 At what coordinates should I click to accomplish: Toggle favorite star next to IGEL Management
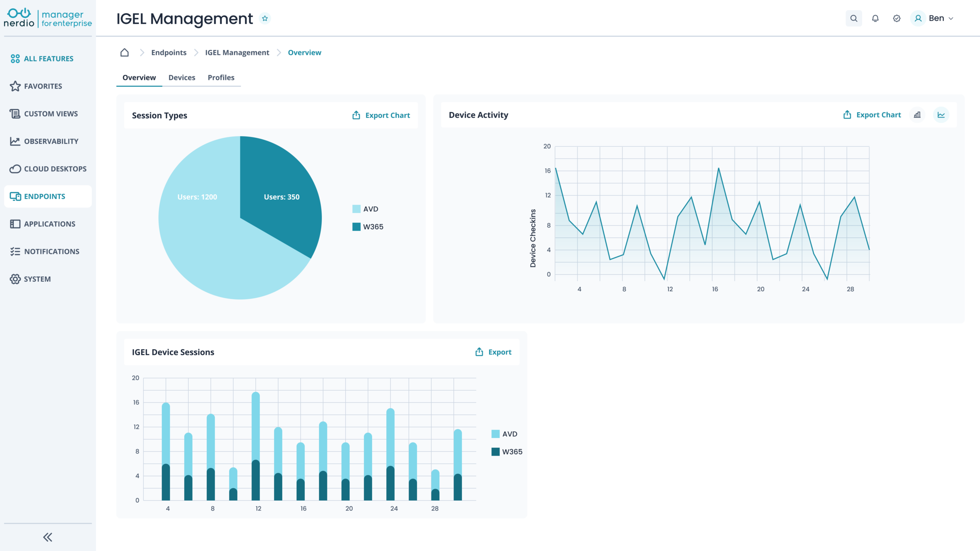[x=265, y=18]
